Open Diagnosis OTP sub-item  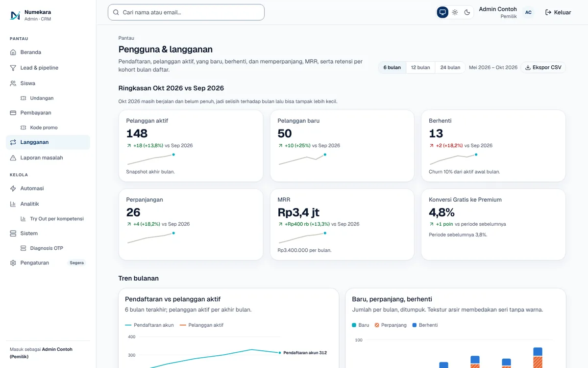tap(53, 248)
